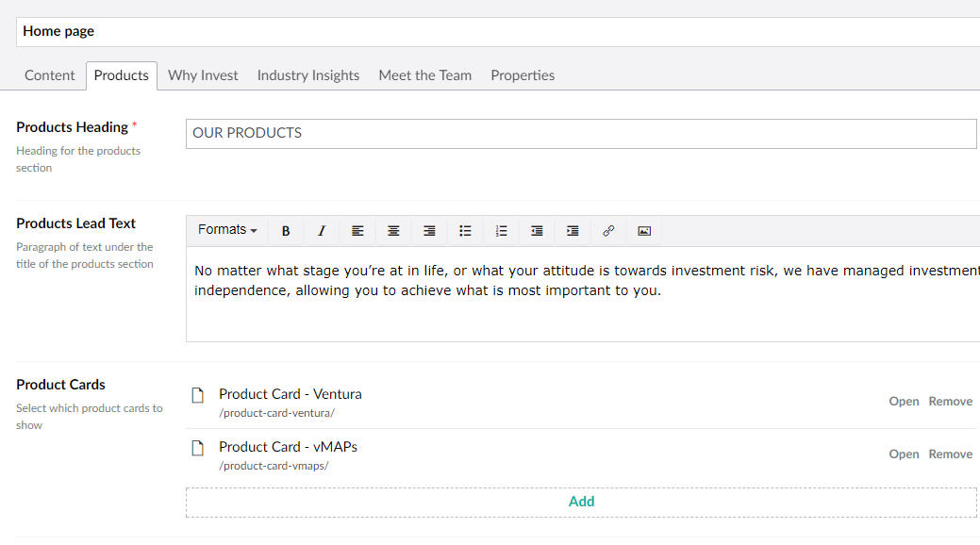Click the Home page name field
The image size is (980, 545).
pyautogui.click(x=497, y=31)
